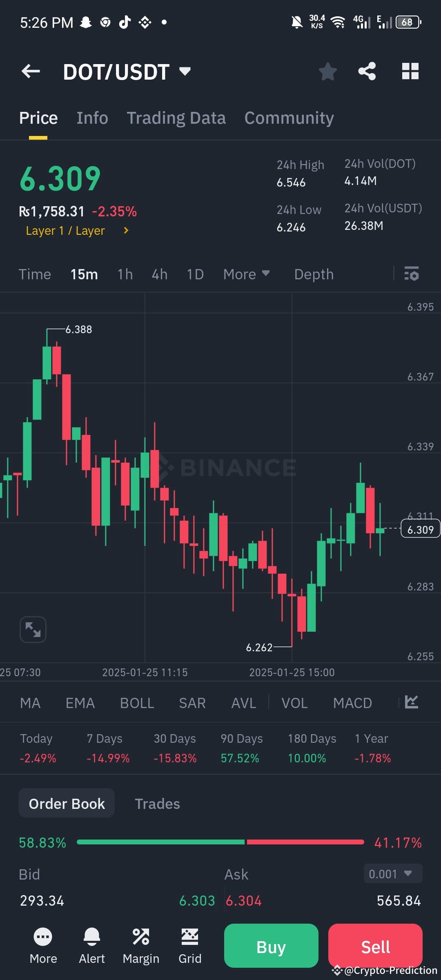Toggle the BOLL indicator

137,703
